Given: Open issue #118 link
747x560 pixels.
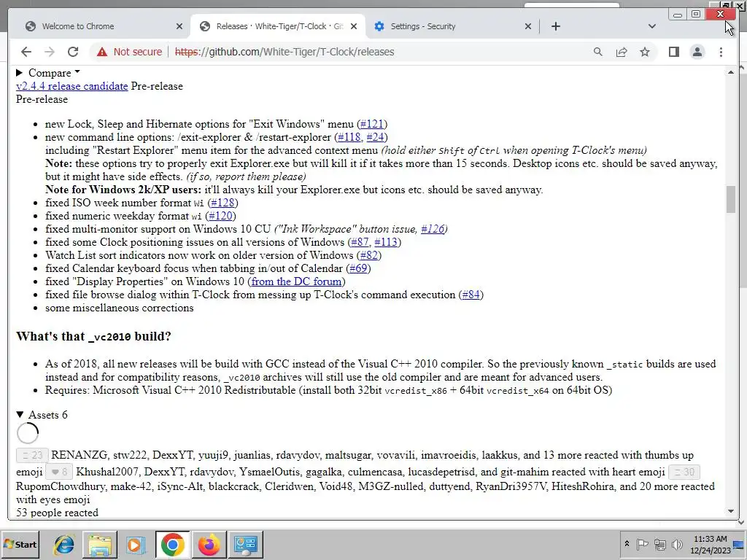Looking at the screenshot, I should coord(349,137).
